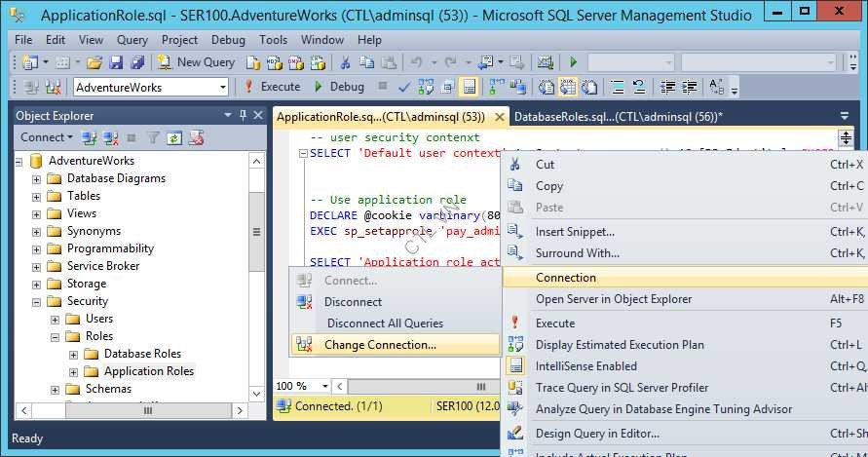Collapse the Security folder node
Image resolution: width=868 pixels, height=457 pixels.
pyautogui.click(x=36, y=301)
